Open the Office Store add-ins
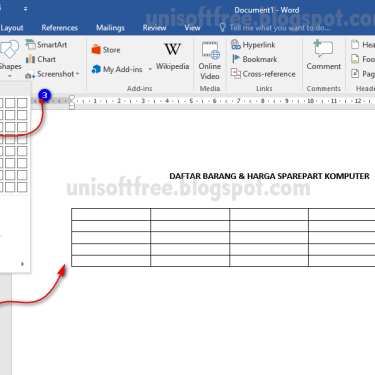Viewport: 375px width, 375px height. click(106, 50)
